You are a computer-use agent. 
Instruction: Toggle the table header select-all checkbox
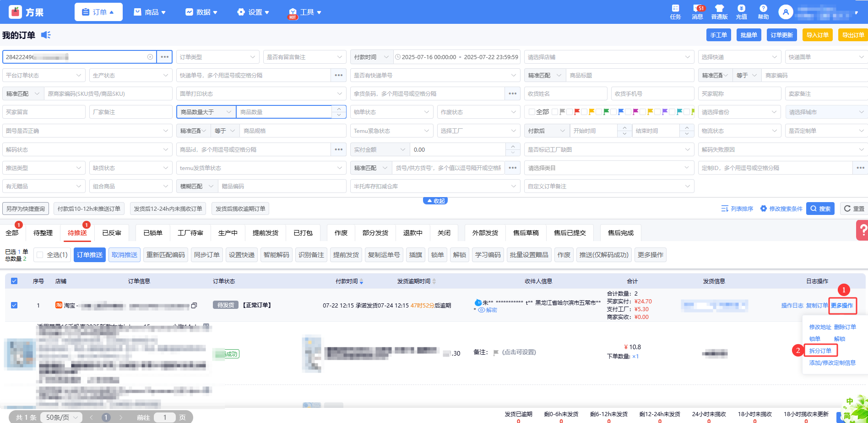14,281
